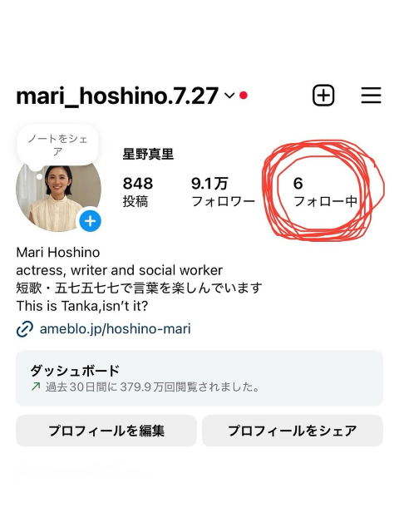The width and height of the screenshot is (399, 532).
Task: Open the 6 フォロー中 following list
Action: 325,192
